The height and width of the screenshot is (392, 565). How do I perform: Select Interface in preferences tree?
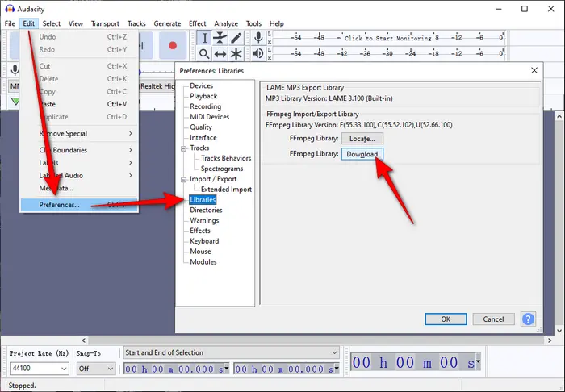[203, 137]
